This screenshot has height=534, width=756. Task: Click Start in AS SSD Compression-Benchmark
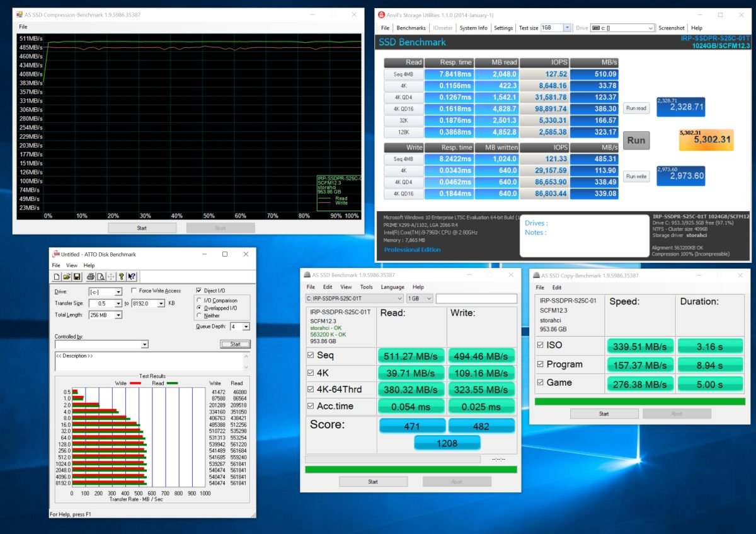click(x=142, y=228)
